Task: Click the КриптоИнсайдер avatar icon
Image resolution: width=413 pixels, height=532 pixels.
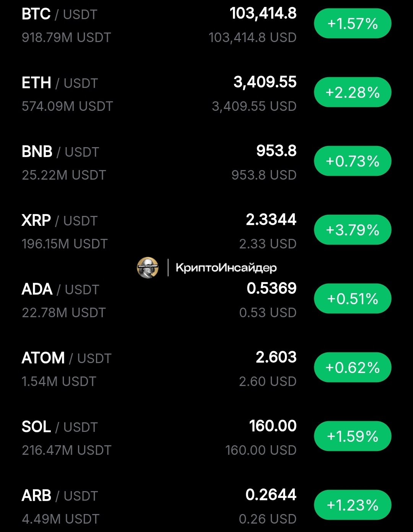Action: [148, 268]
